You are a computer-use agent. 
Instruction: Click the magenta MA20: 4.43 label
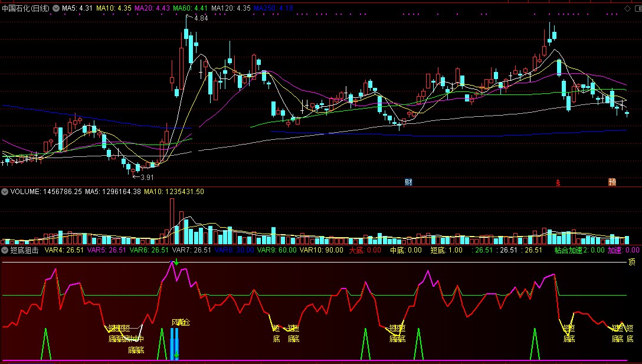coord(152,8)
